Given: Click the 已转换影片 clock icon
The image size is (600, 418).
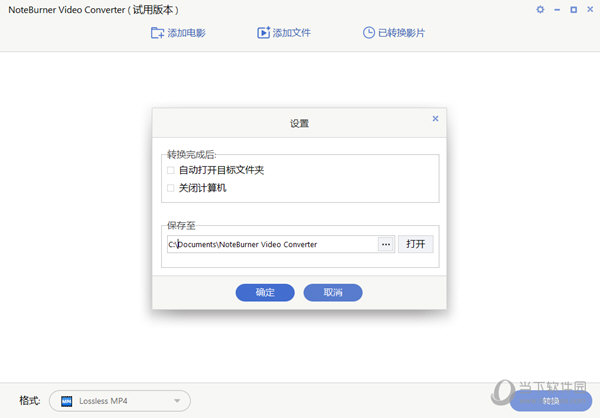Looking at the screenshot, I should pos(368,33).
